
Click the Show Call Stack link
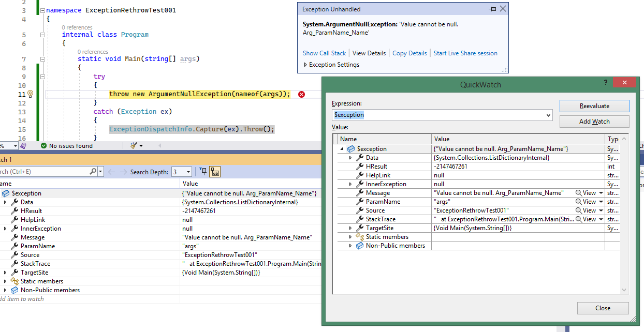(x=324, y=53)
